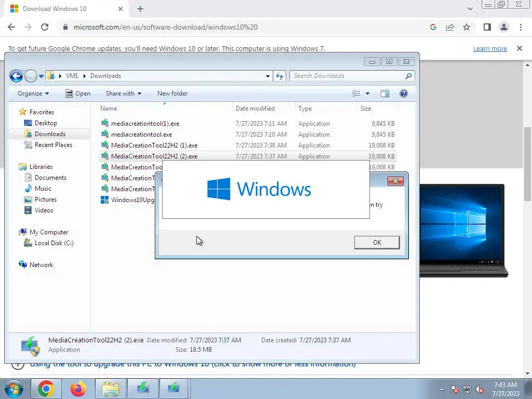The height and width of the screenshot is (399, 532).
Task: Open Explorer recent locations dropdown arrow
Action: pyautogui.click(x=41, y=76)
